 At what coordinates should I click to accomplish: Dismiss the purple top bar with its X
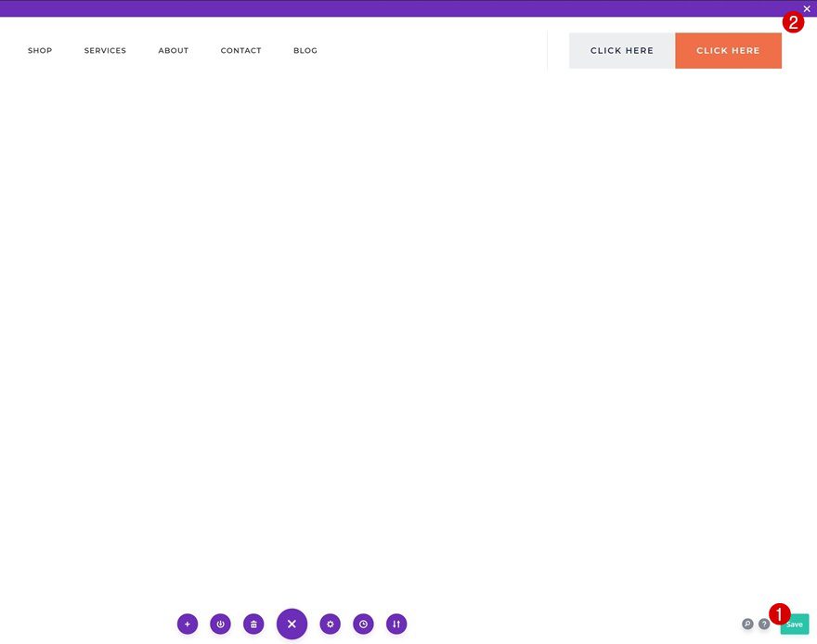pos(806,8)
